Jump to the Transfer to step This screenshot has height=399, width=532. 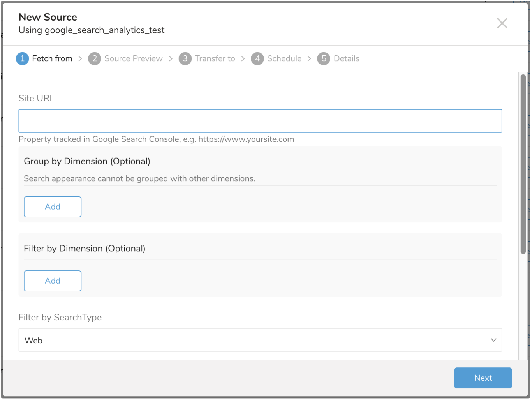click(x=215, y=58)
